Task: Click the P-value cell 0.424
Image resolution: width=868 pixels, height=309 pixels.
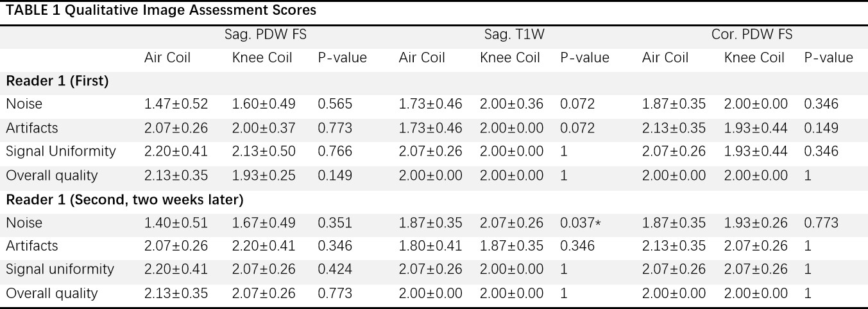Action: (335, 269)
